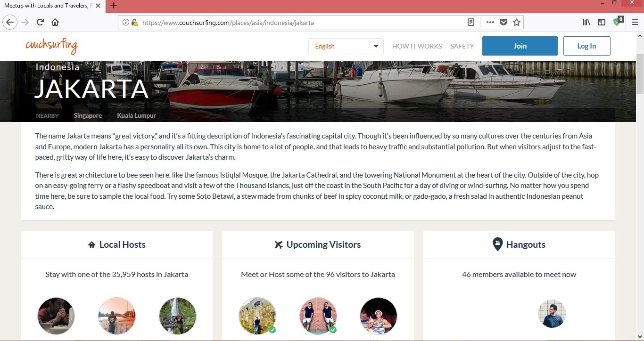
Task: Open the Firefox hamburger menu
Action: click(x=635, y=22)
